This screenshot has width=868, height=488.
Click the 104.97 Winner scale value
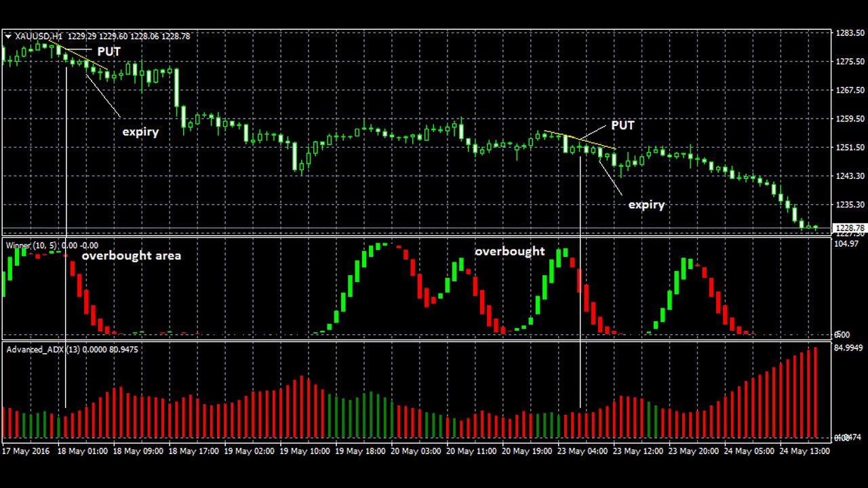point(847,244)
